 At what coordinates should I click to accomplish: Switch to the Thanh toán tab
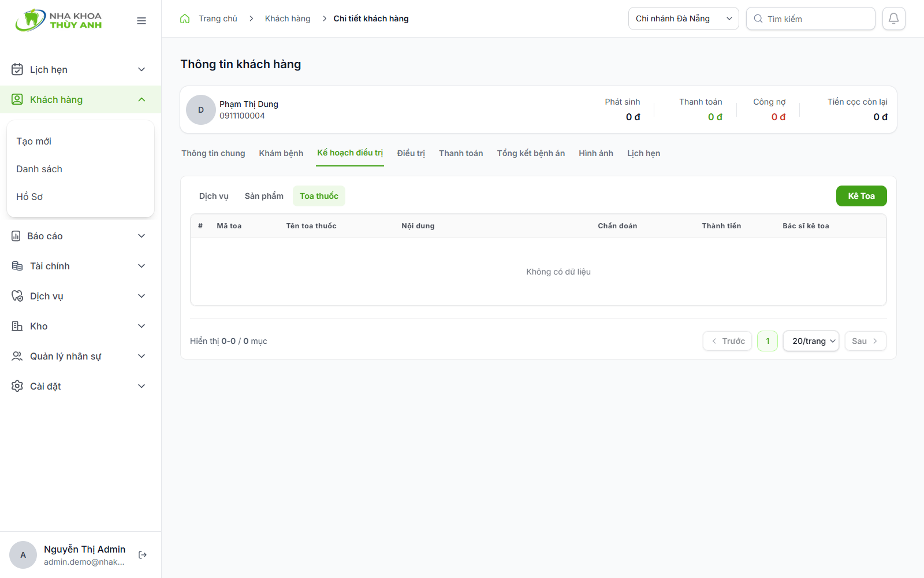pyautogui.click(x=461, y=153)
